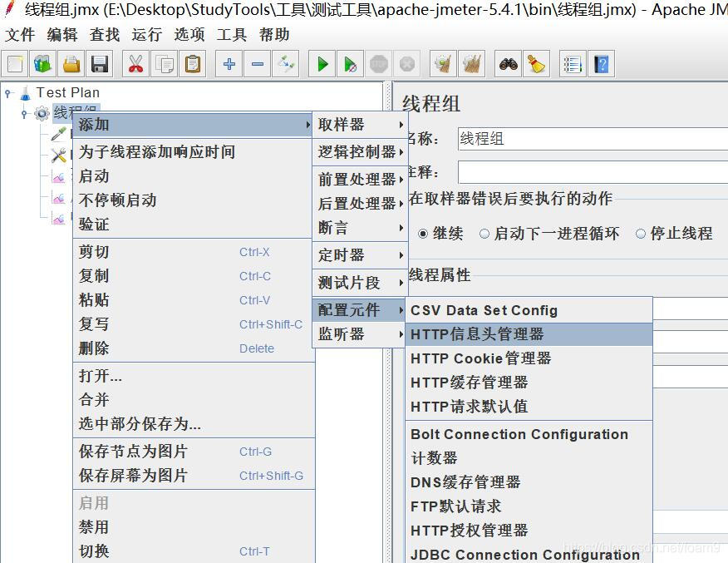
Task: Expand the 前置处理器 submenu
Action: click(x=360, y=180)
